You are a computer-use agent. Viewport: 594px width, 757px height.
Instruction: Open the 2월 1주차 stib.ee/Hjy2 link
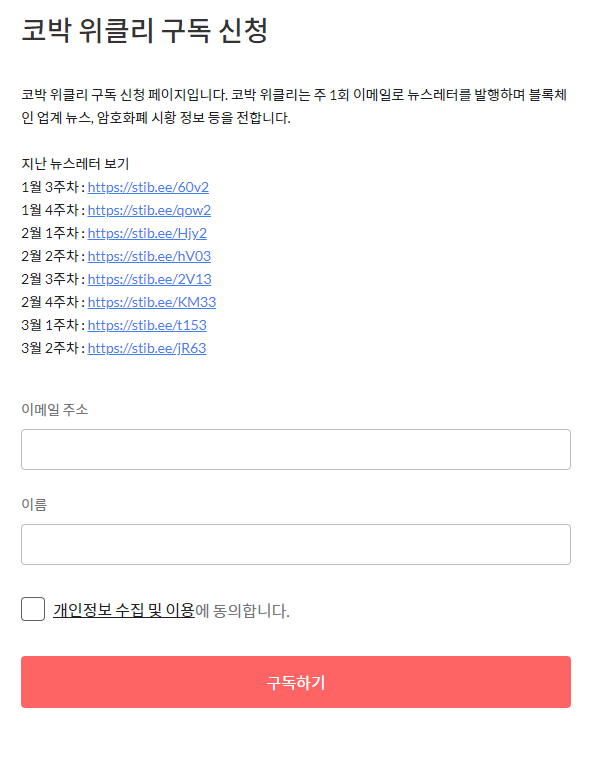pyautogui.click(x=147, y=233)
